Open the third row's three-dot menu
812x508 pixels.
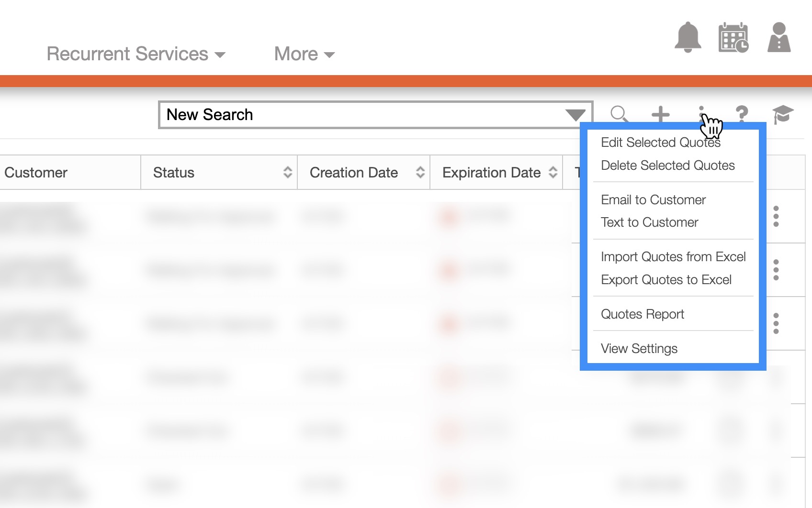pos(776,324)
